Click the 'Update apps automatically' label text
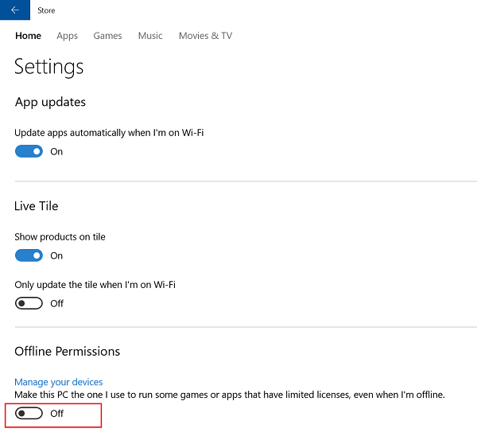The image size is (477, 448). pyautogui.click(x=110, y=132)
